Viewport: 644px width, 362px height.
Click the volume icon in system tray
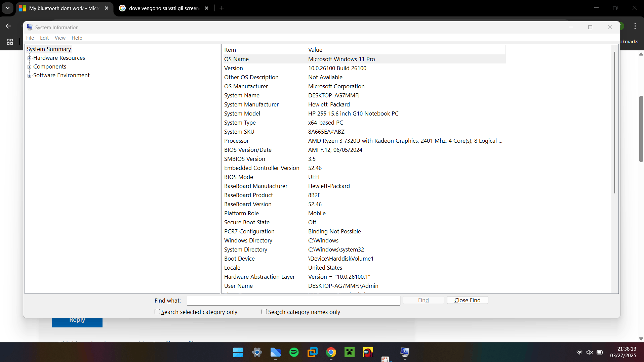(x=590, y=352)
